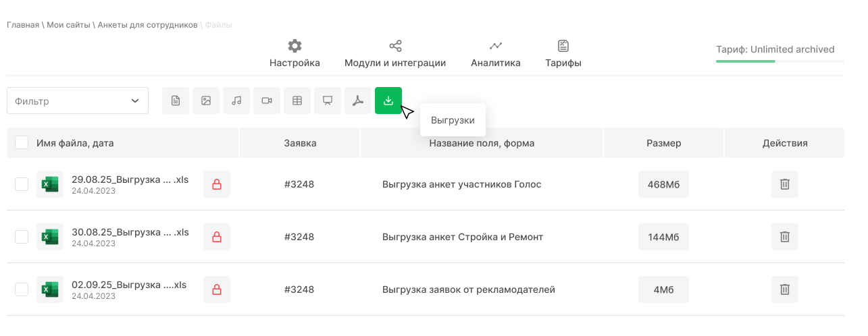Click red lock icon for 30.08.25 file
The height and width of the screenshot is (336, 868).
pos(217,237)
